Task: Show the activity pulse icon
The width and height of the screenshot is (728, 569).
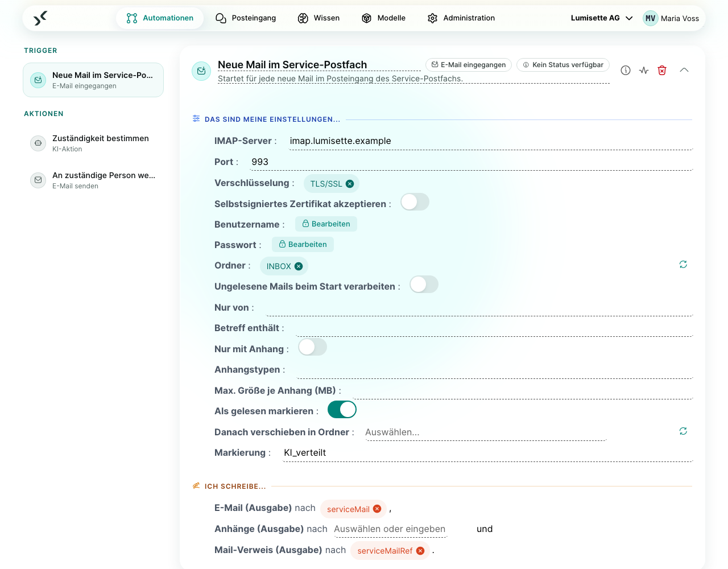Action: (x=644, y=70)
